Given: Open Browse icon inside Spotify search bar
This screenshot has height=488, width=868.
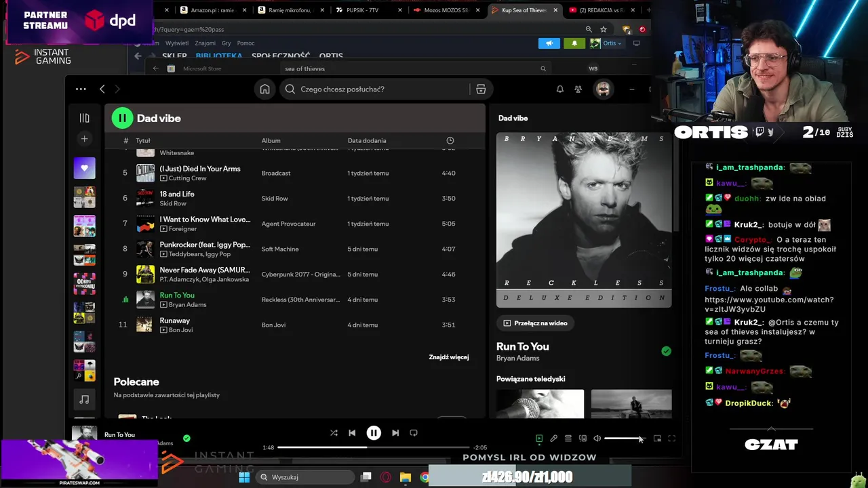Looking at the screenshot, I should (481, 89).
